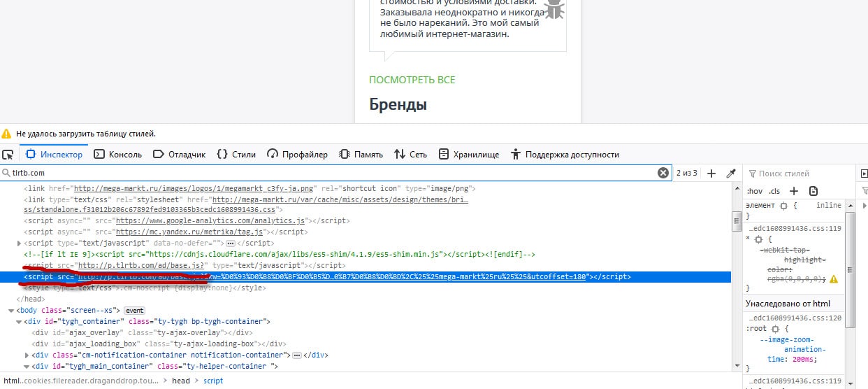This screenshot has height=389, width=868.
Task: Expand the cm-notification-container div
Action: pos(27,355)
